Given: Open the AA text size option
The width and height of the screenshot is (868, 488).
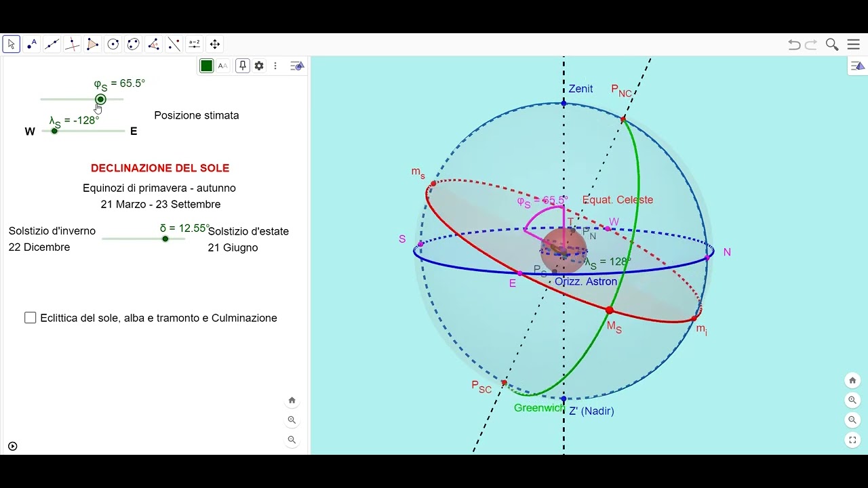Looking at the screenshot, I should [223, 66].
